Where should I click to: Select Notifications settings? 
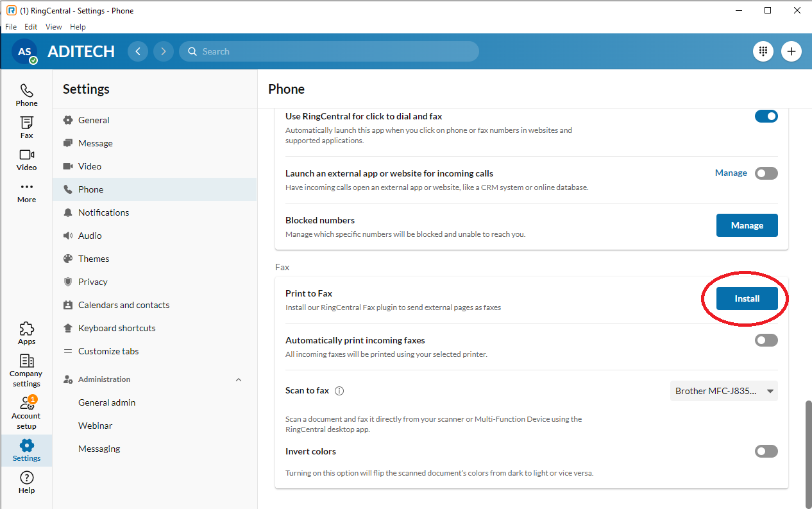155,212
